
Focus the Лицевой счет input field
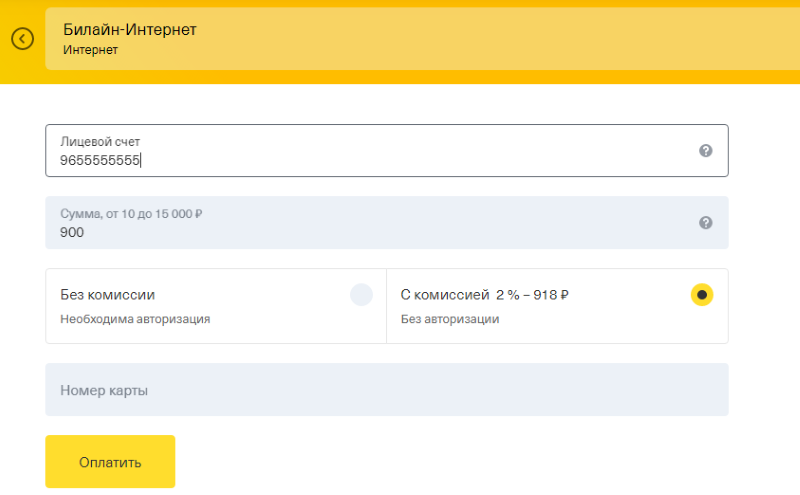pyautogui.click(x=387, y=151)
